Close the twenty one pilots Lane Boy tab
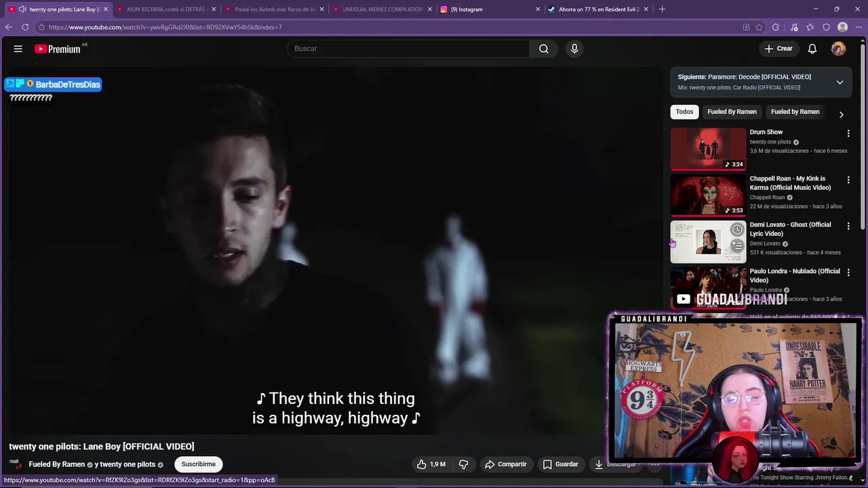 point(106,9)
